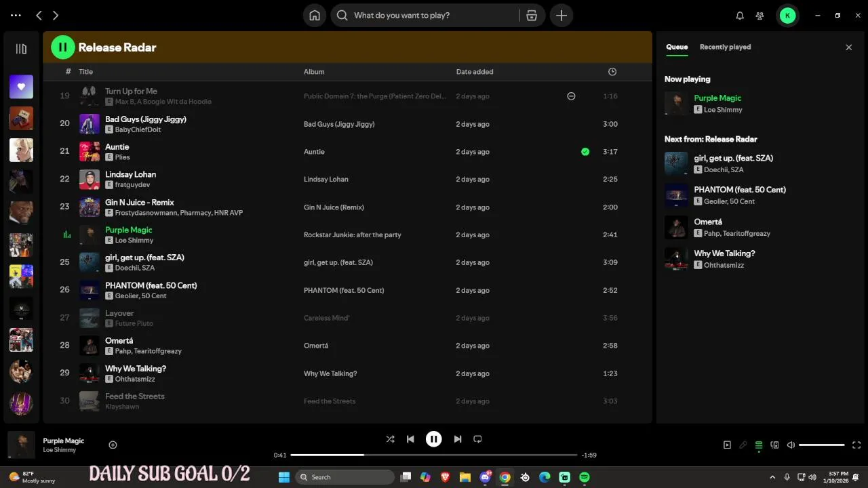Add Purple Magic to Liked Songs in the player bar
Image resolution: width=868 pixels, height=488 pixels.
[113, 445]
